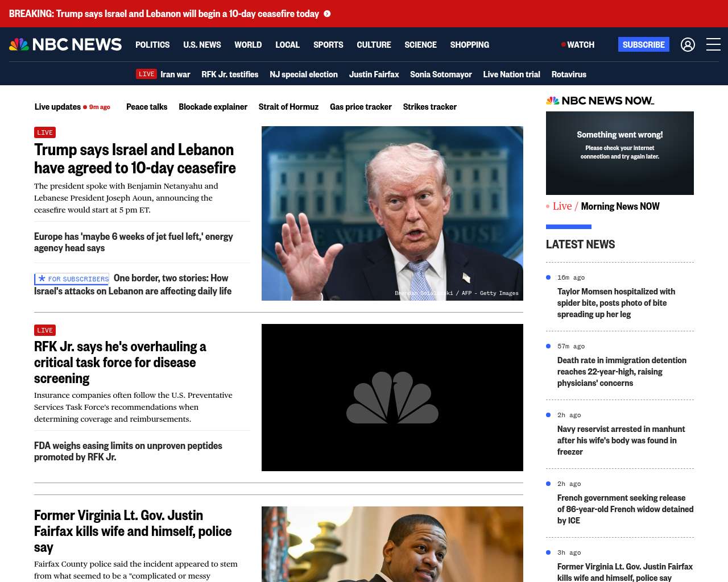Click the RFK Jr. insurance companies summary text
Image resolution: width=728 pixels, height=582 pixels.
(x=133, y=407)
